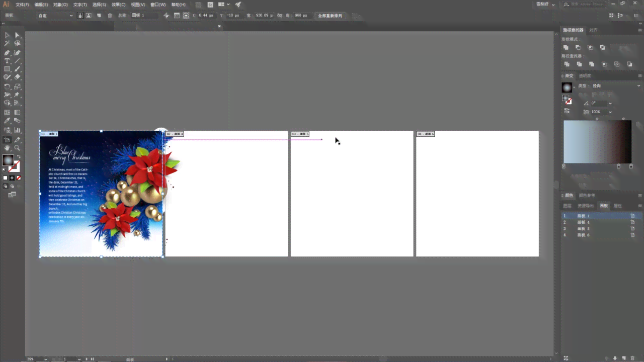The width and height of the screenshot is (644, 362).
Task: Open the 对象(O) menu
Action: click(x=61, y=5)
